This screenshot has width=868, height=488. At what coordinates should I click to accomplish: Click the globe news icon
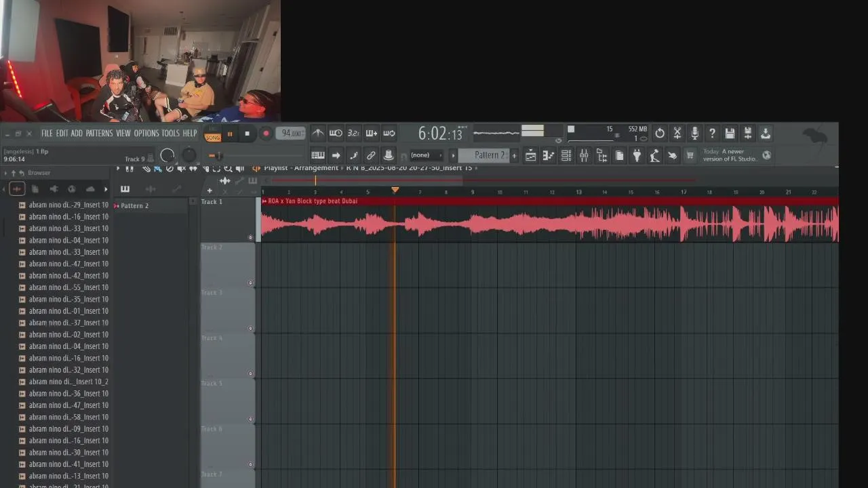[766, 155]
